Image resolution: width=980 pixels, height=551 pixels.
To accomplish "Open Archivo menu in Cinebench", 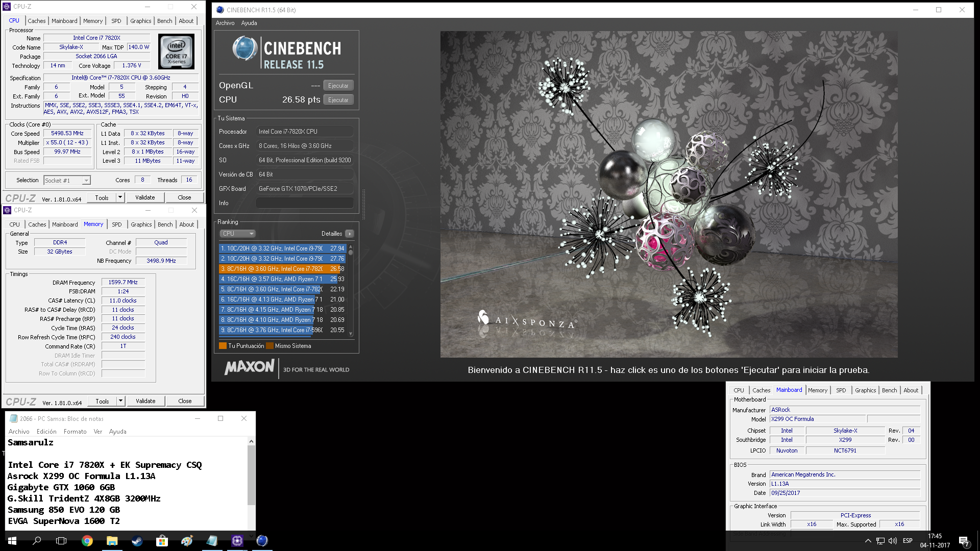I will [225, 23].
